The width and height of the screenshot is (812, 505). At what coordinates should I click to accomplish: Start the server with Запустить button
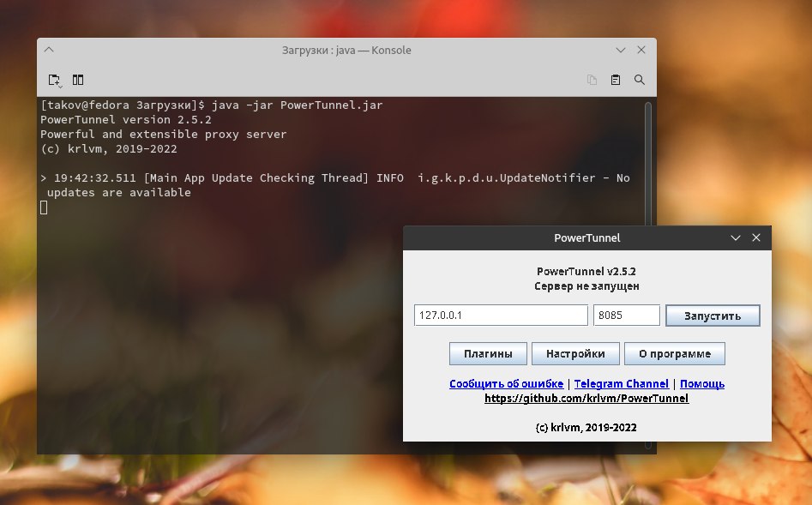click(x=713, y=316)
